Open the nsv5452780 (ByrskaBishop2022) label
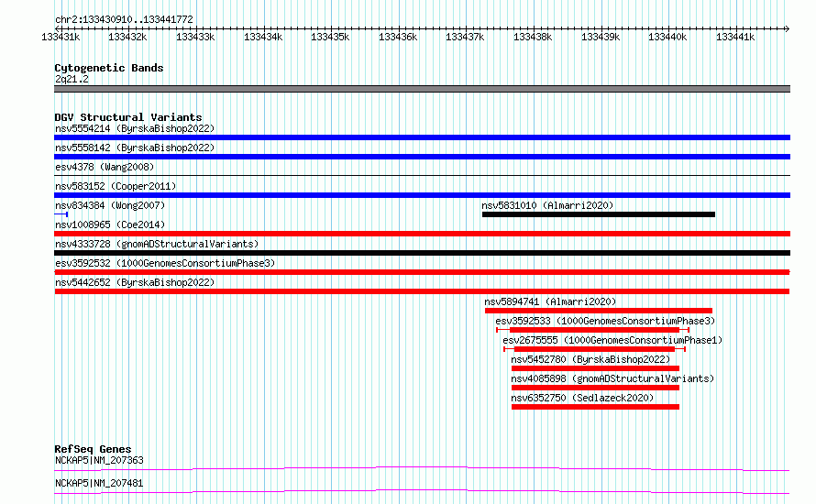This screenshot has width=816, height=504. click(590, 359)
